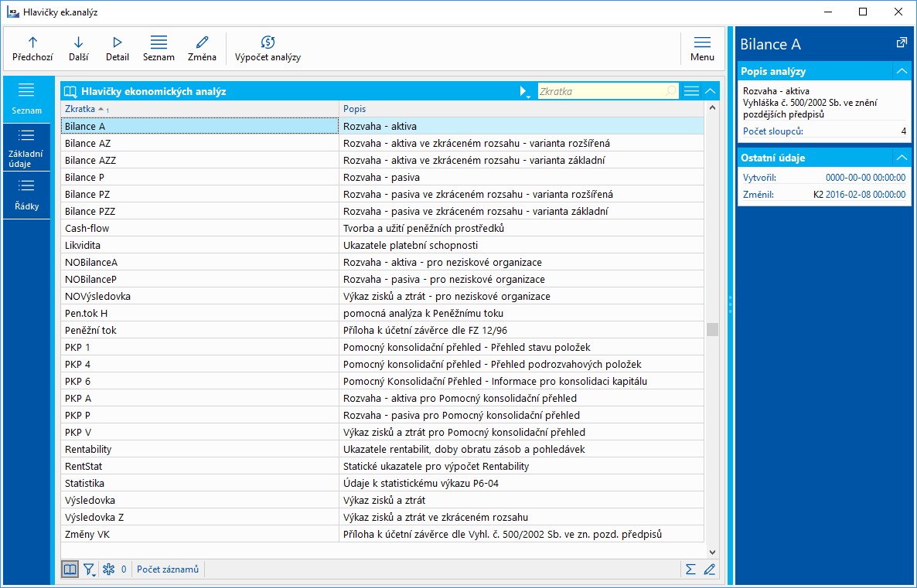
Task: Click description 'Tvorba a užití peněžních prostředků'
Action: point(424,228)
